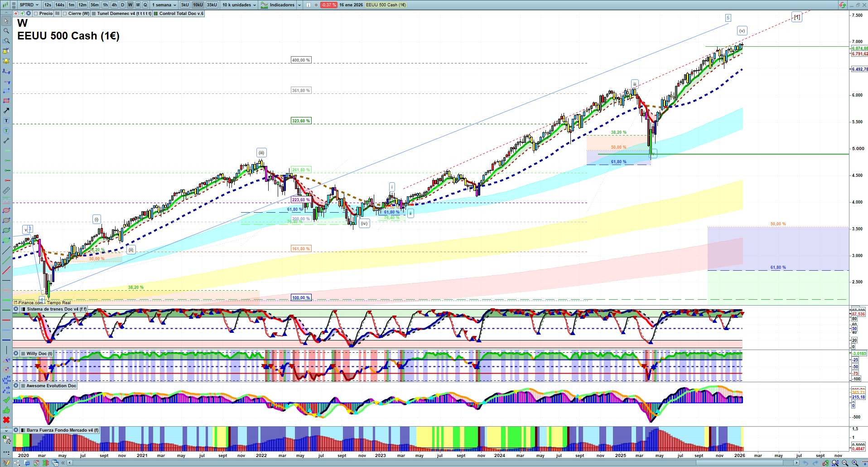
Task: Open the chat bubbles icon
Action: (27, 463)
